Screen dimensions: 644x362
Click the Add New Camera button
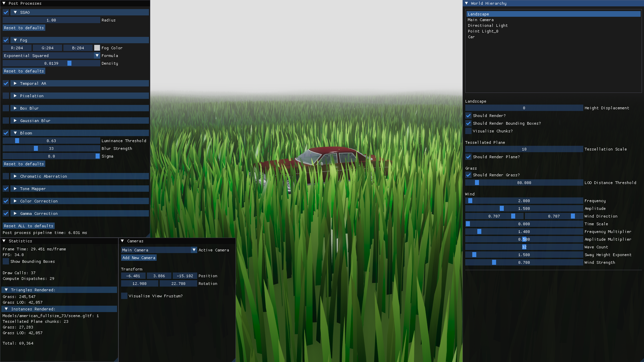coord(139,258)
